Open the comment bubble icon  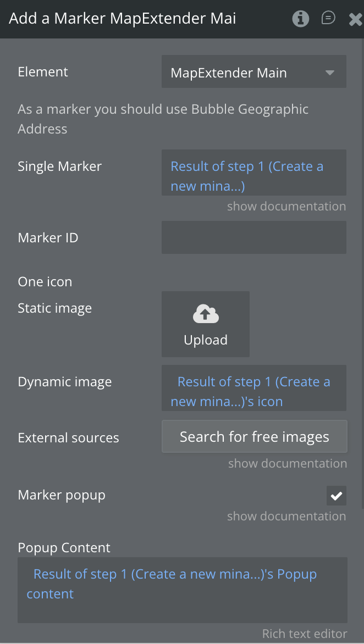pyautogui.click(x=328, y=18)
